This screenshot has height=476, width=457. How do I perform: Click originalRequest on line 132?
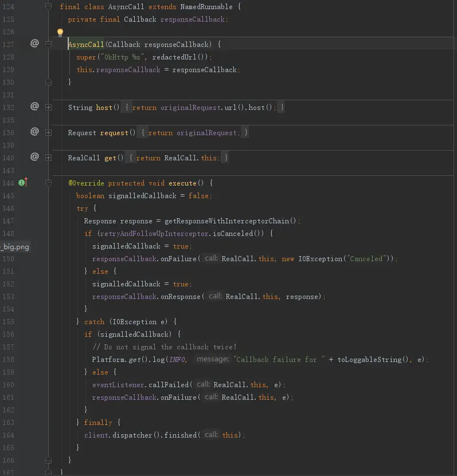[190, 108]
